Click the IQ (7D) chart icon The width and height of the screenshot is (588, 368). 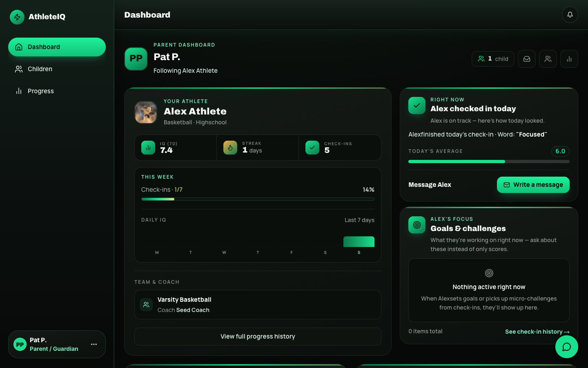point(148,148)
